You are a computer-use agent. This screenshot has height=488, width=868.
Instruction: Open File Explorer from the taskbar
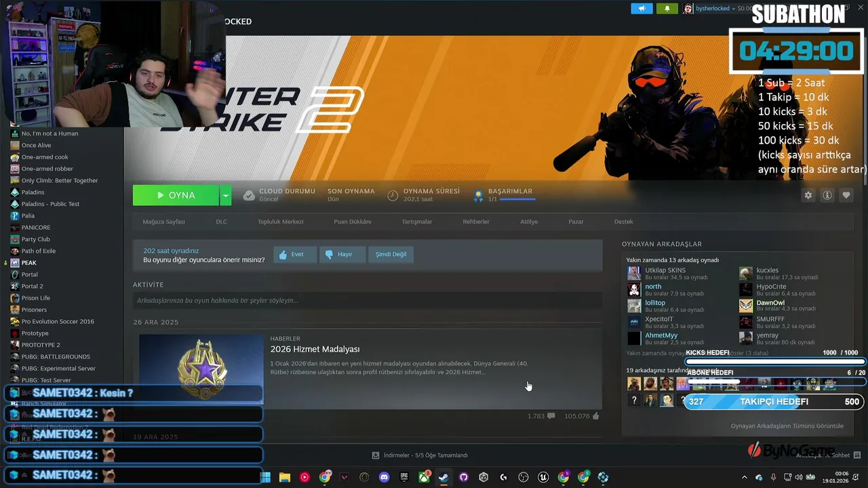click(285, 477)
